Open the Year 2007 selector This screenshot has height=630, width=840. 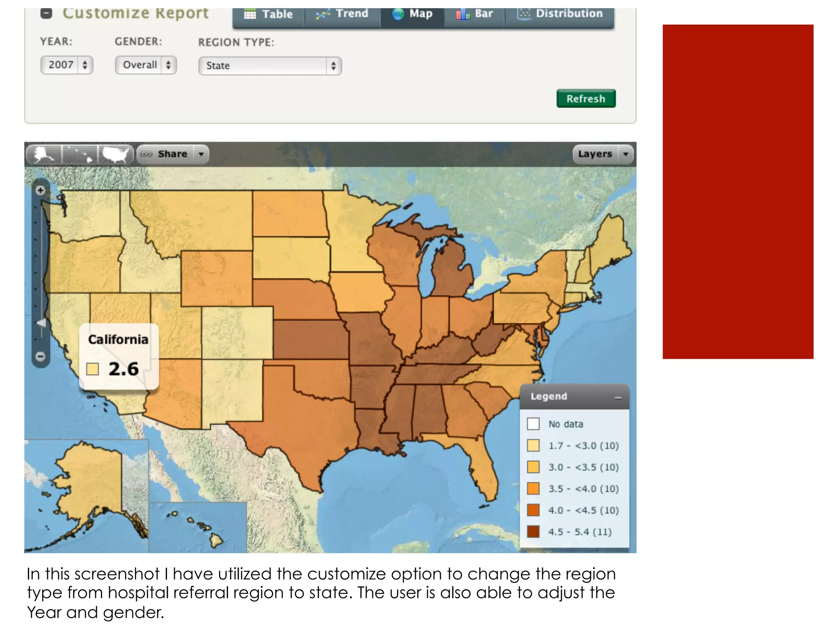click(67, 65)
